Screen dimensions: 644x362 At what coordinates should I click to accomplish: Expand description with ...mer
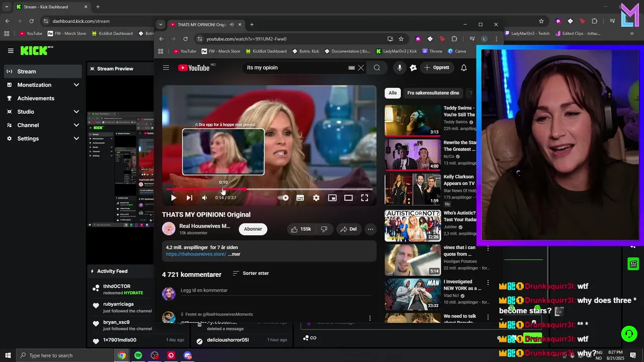234,254
